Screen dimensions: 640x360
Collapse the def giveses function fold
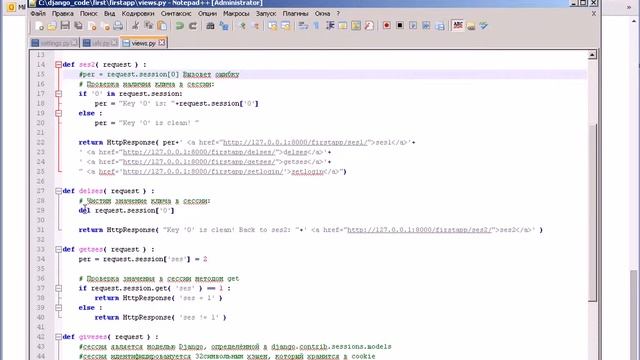pos(58,337)
